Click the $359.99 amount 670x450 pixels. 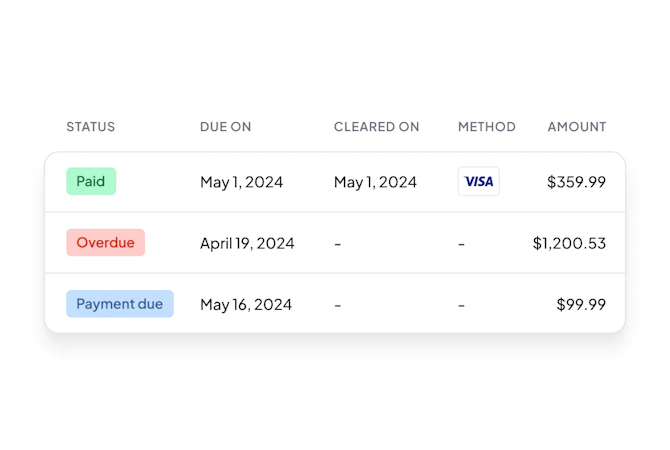click(576, 182)
